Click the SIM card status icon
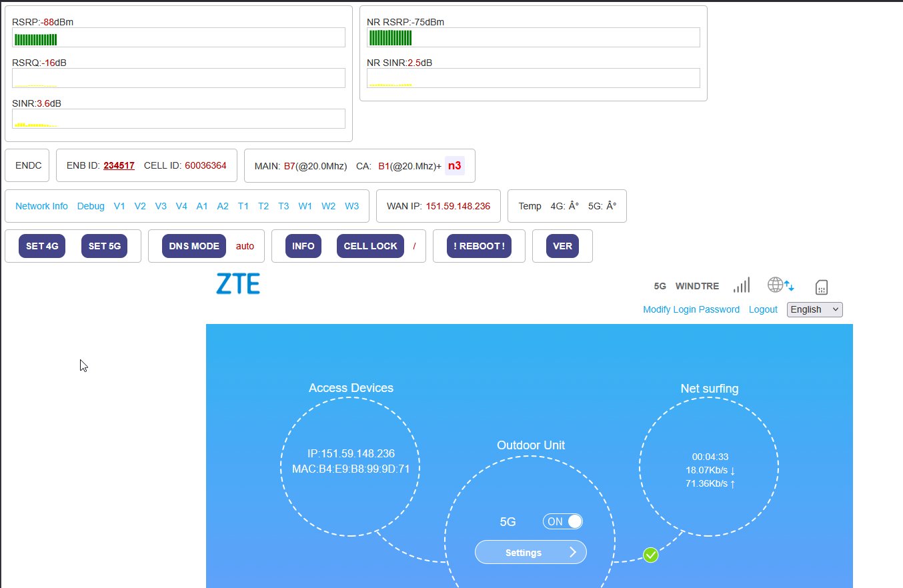The image size is (903, 588). tap(822, 287)
